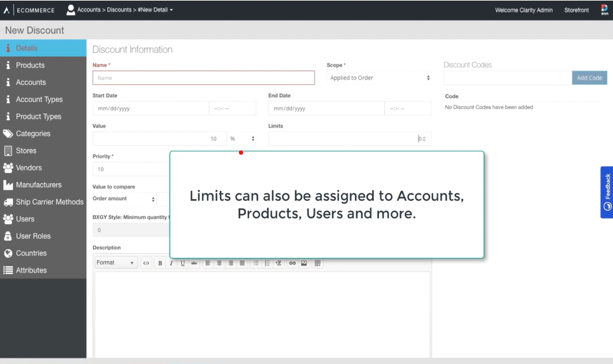Click the Manufacturers factory icon
Viewport: 613px width, 364px height.
pos(8,185)
